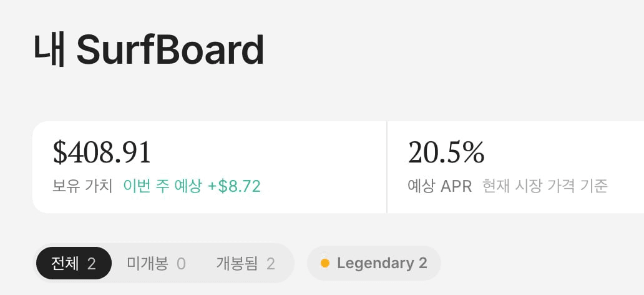Click the SurfBoard word in the title
This screenshot has width=644, height=295.
click(170, 50)
